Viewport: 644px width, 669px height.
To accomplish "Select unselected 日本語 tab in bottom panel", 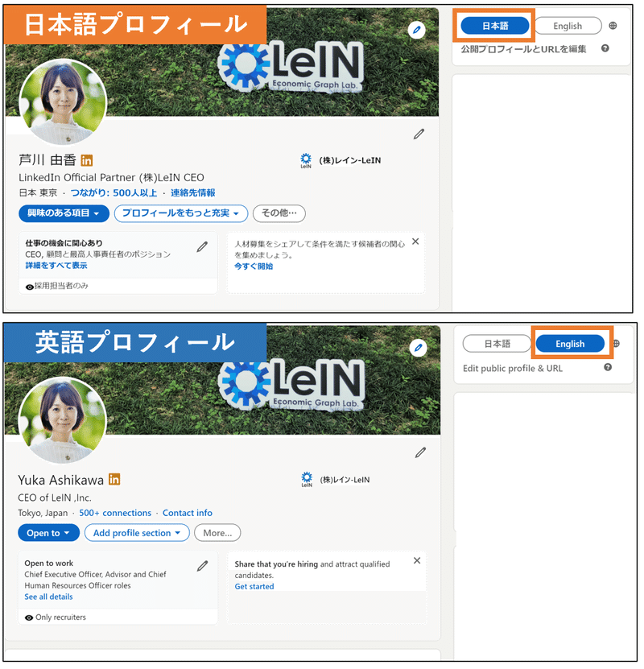I will click(497, 344).
